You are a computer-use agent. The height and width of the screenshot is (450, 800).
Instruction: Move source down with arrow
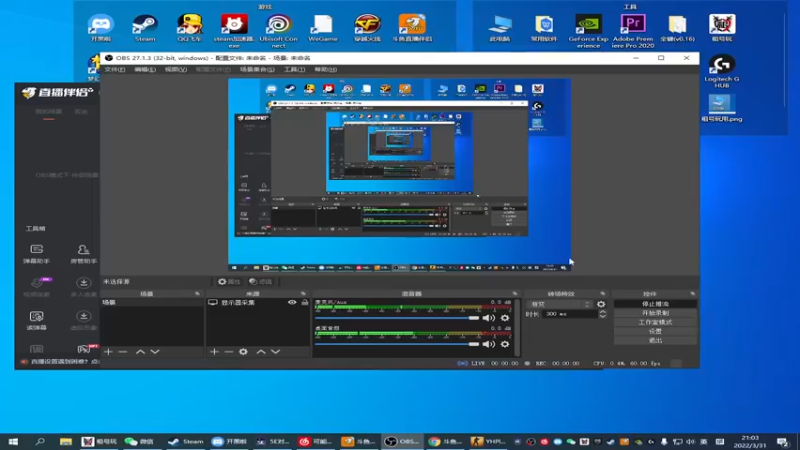click(x=276, y=352)
